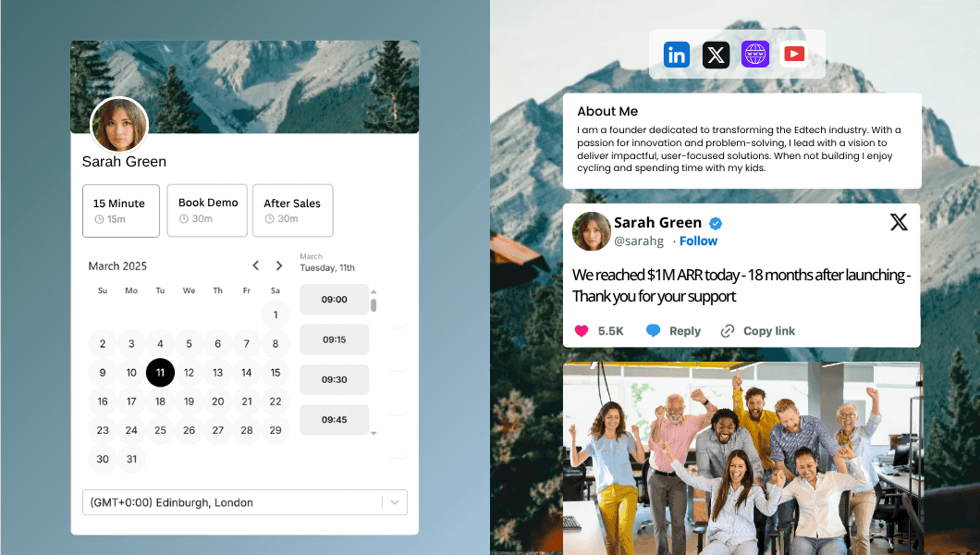Select March 18 on the calendar
980x555 pixels.
[160, 401]
